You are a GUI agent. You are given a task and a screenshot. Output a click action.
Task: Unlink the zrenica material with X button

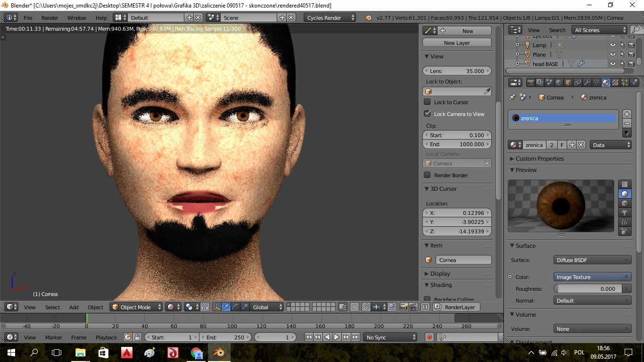581,145
